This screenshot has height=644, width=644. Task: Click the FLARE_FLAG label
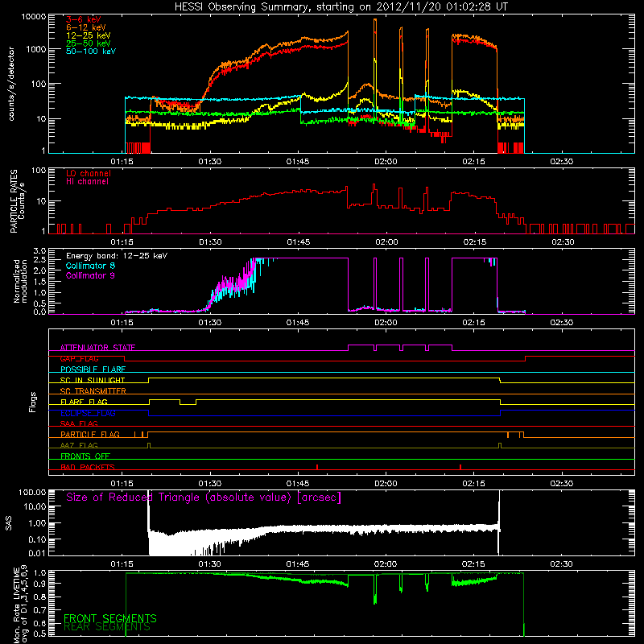84,402
